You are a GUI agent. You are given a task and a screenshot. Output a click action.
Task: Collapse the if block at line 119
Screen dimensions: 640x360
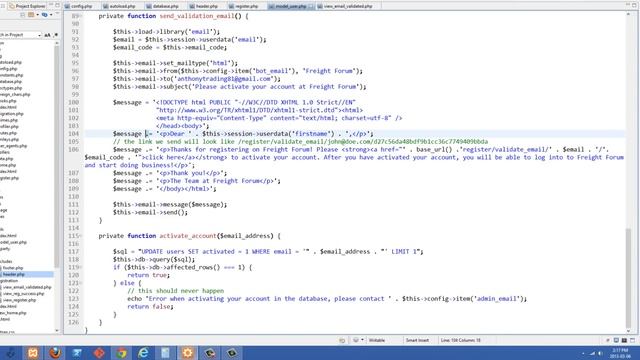point(81,267)
